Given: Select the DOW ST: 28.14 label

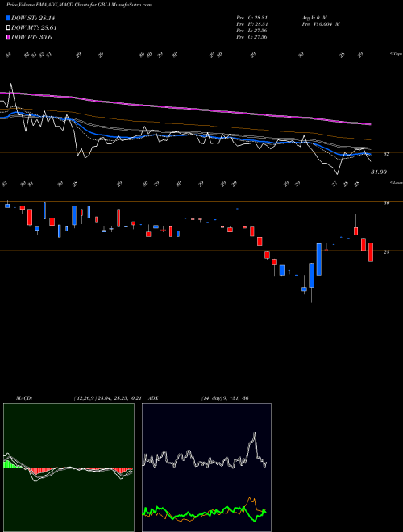Looking at the screenshot, I should [33, 19].
